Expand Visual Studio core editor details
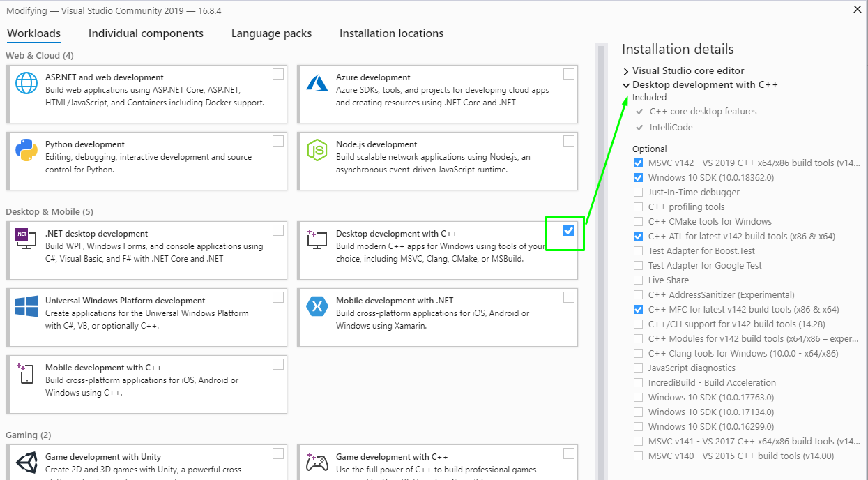Image resolution: width=868 pixels, height=480 pixels. [x=626, y=71]
